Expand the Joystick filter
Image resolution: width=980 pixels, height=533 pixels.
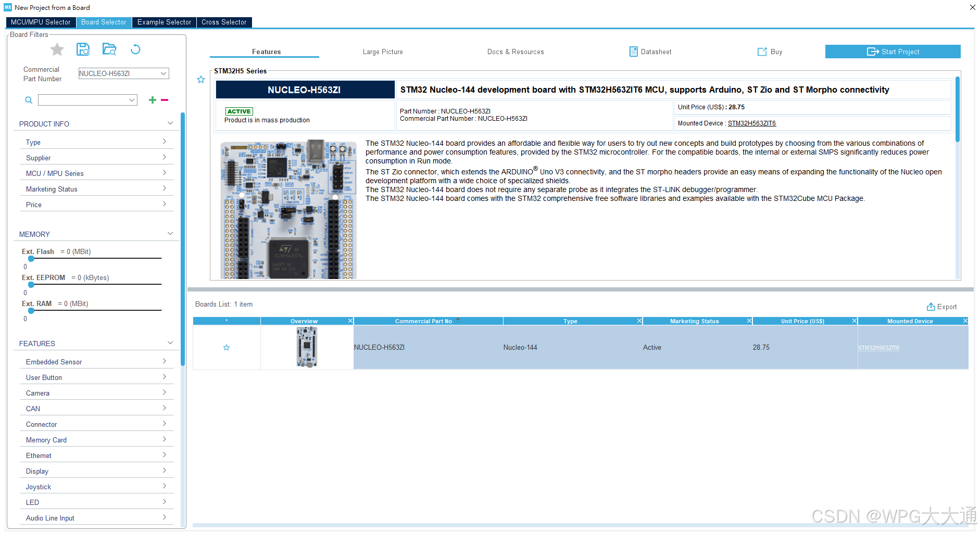[165, 486]
